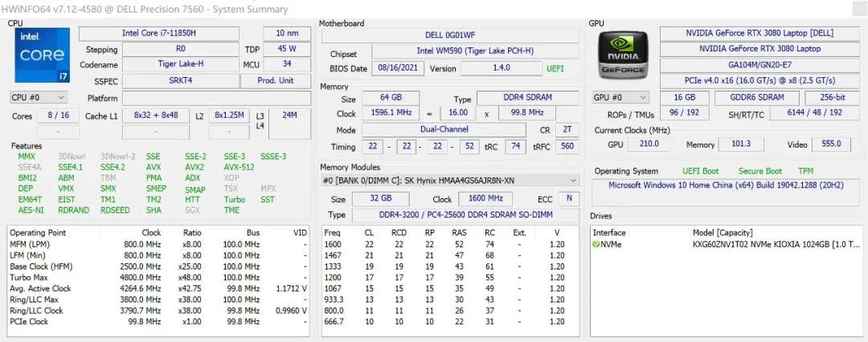Click the ECC N field
Viewport: 868px width, 342px height.
[x=568, y=199]
